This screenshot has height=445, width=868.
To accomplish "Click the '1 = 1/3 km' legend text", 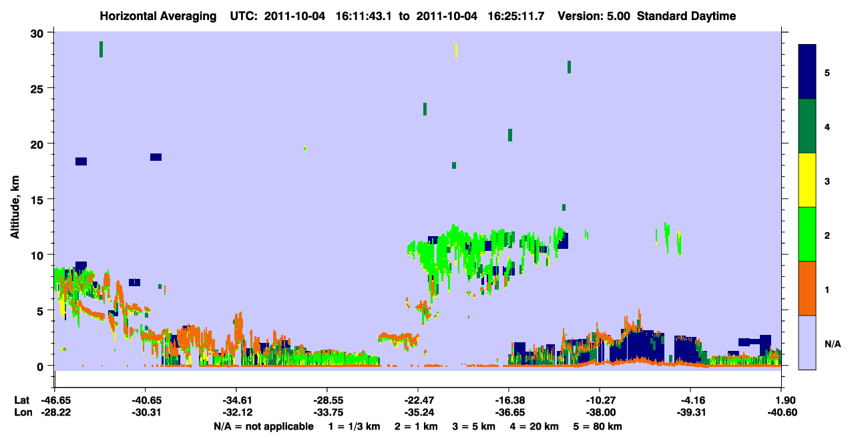I will (x=355, y=426).
